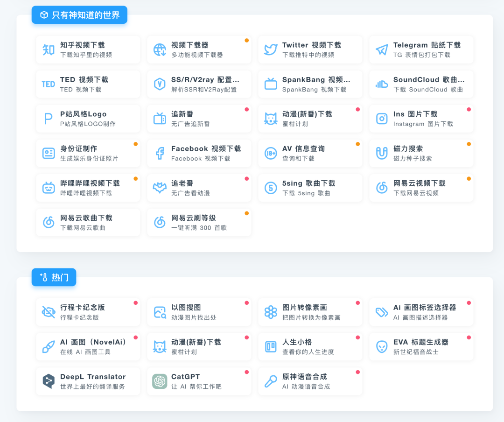
Task: Click the text 在线 AI 画图工具
Action: [x=85, y=352]
